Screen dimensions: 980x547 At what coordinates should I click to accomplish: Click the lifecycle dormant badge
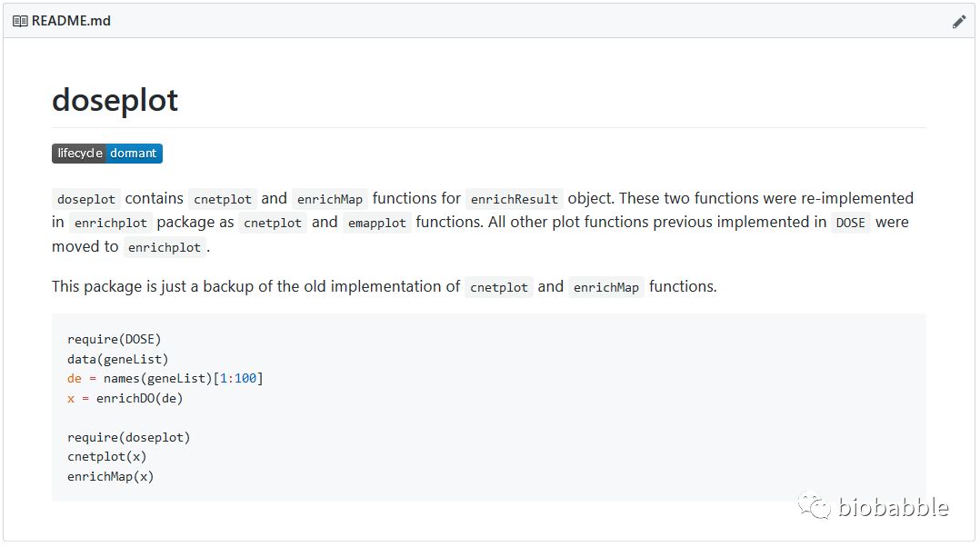click(x=107, y=154)
